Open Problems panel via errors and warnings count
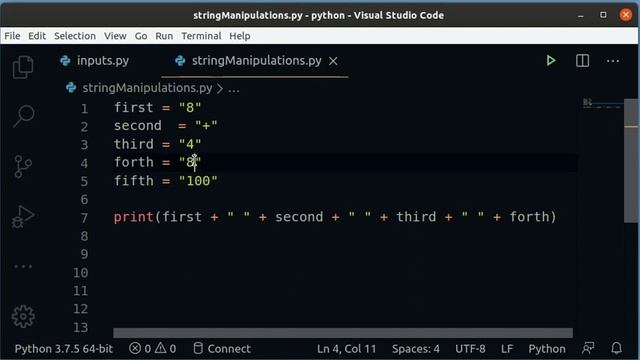Image resolution: width=640 pixels, height=360 pixels. 153,349
